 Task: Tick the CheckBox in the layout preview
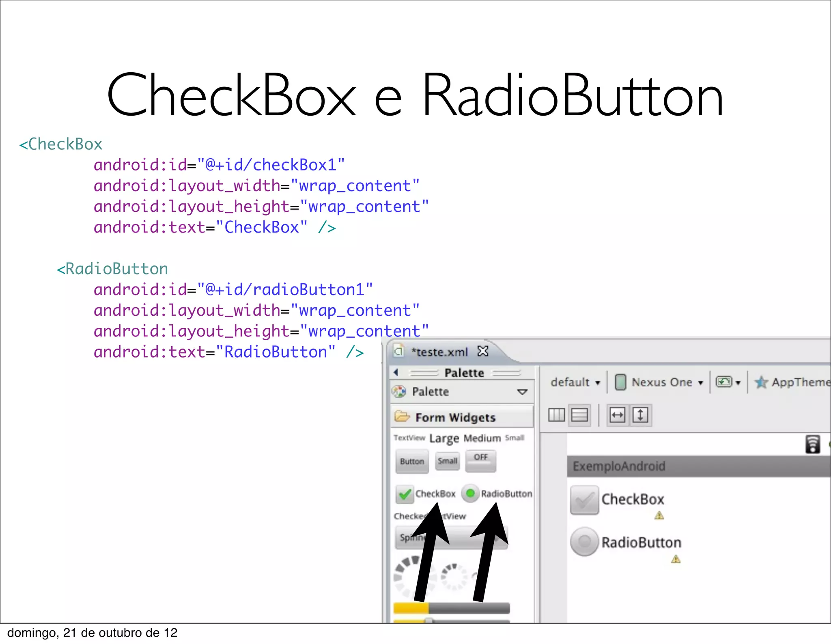coord(584,500)
